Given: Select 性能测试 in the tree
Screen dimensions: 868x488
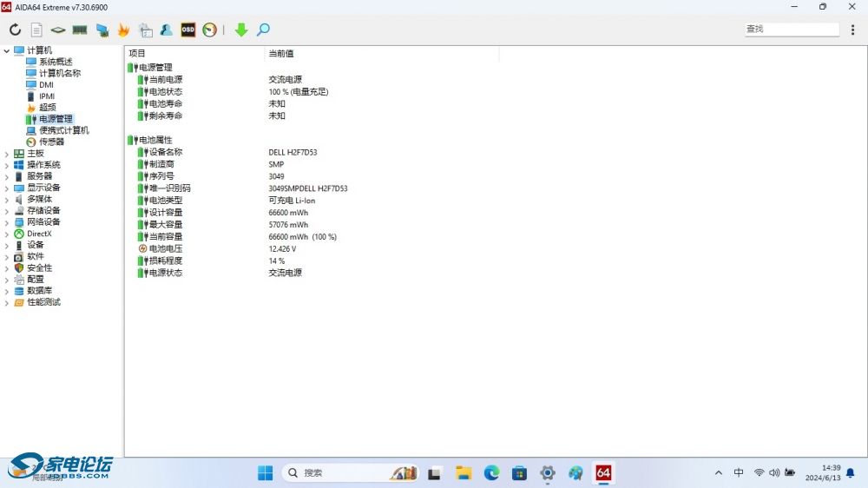Looking at the screenshot, I should click(43, 302).
